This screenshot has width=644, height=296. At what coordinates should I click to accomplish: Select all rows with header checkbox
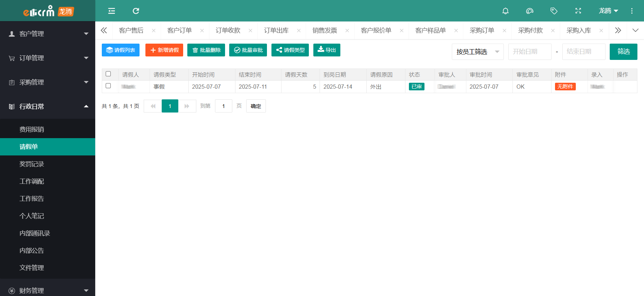108,74
